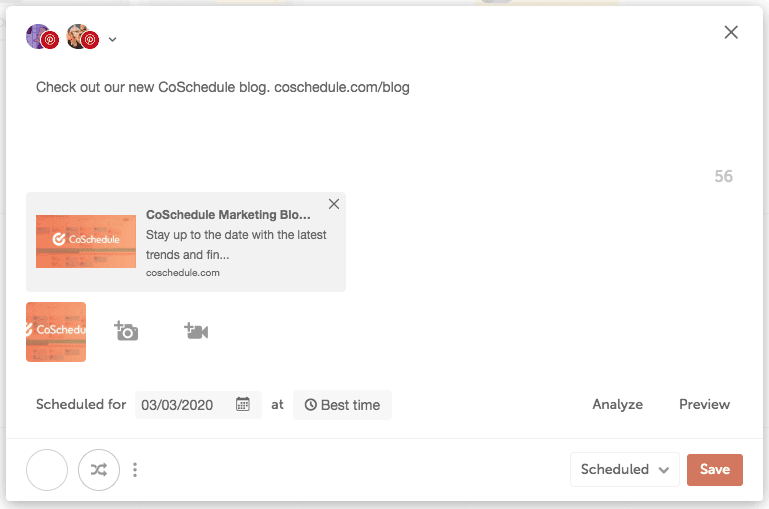Open the Scheduled status dropdown
Viewport: 769px width, 509px height.
(x=625, y=469)
